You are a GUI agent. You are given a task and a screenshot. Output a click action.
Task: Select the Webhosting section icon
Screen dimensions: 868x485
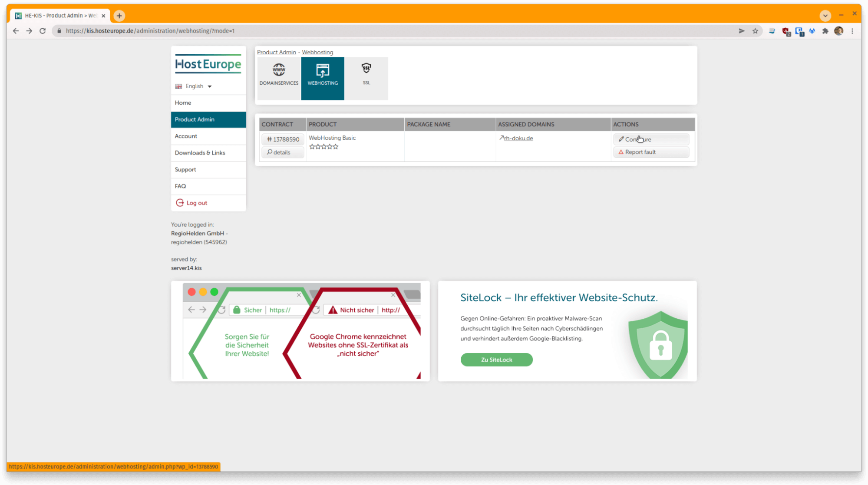click(323, 78)
